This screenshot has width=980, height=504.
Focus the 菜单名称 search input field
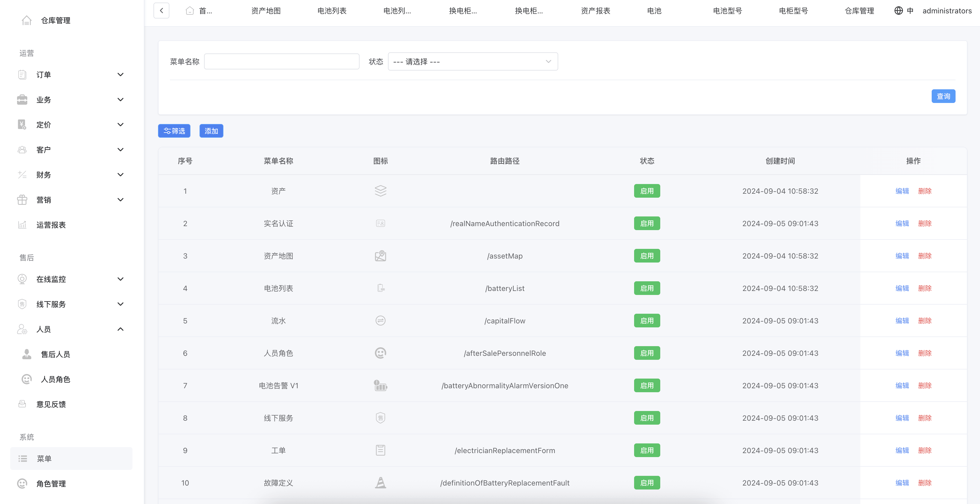pyautogui.click(x=281, y=62)
